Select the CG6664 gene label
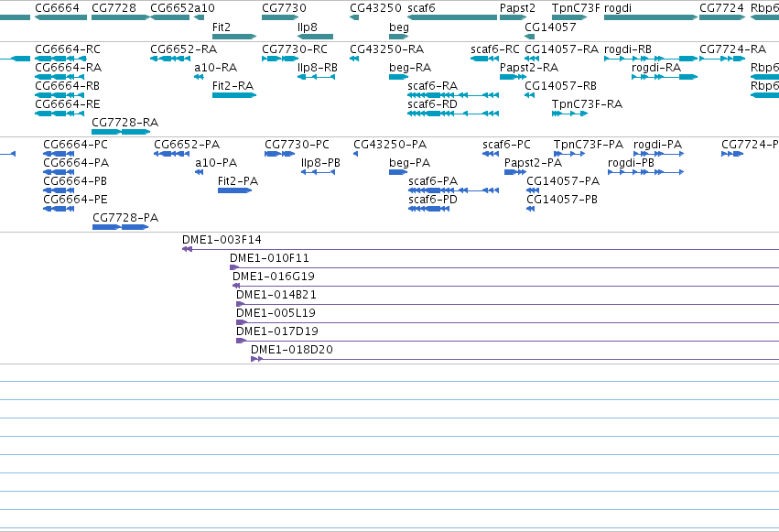 pos(57,8)
